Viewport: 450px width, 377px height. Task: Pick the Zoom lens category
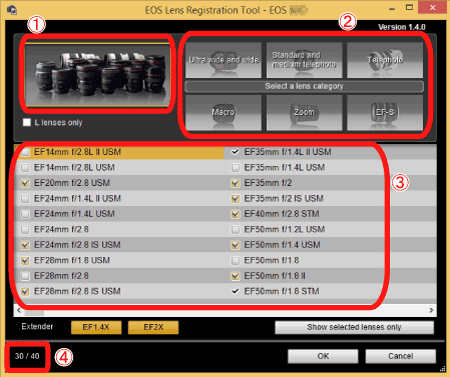click(304, 112)
